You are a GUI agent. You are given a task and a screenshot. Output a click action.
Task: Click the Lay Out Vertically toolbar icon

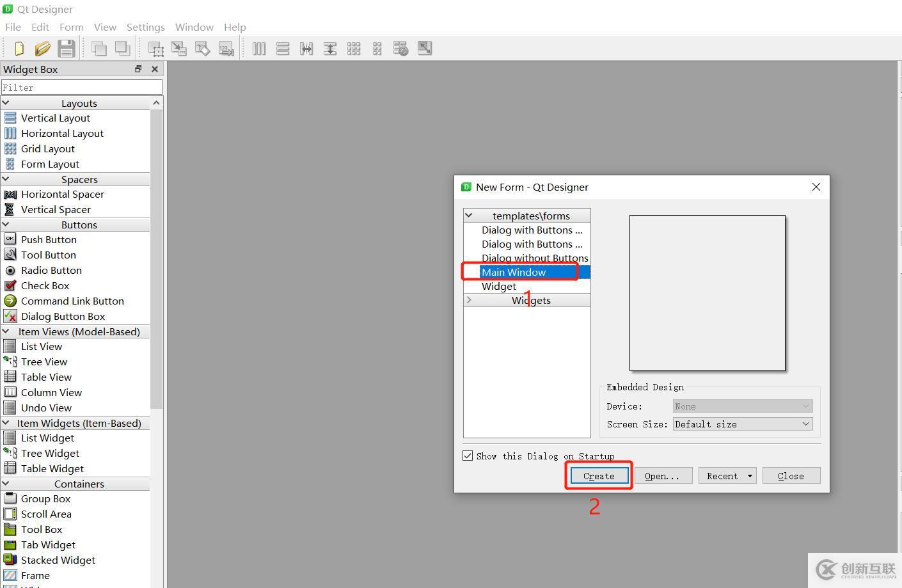click(x=283, y=49)
